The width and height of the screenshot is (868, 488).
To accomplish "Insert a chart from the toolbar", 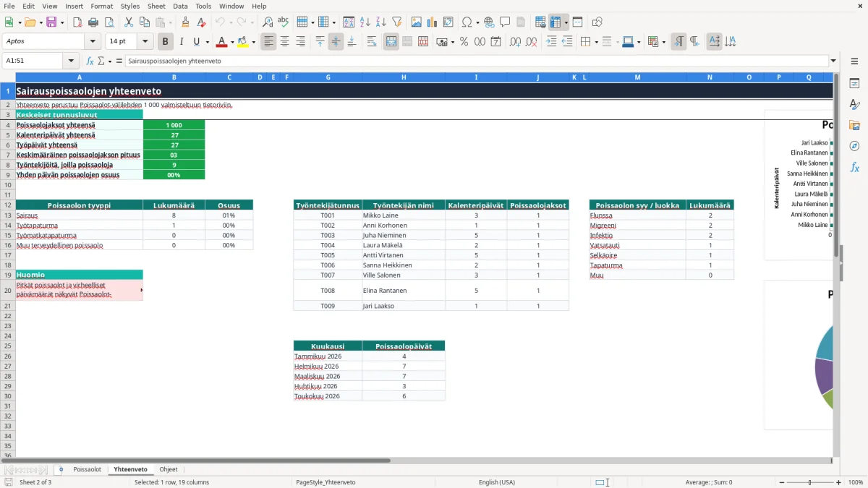I will coord(433,22).
